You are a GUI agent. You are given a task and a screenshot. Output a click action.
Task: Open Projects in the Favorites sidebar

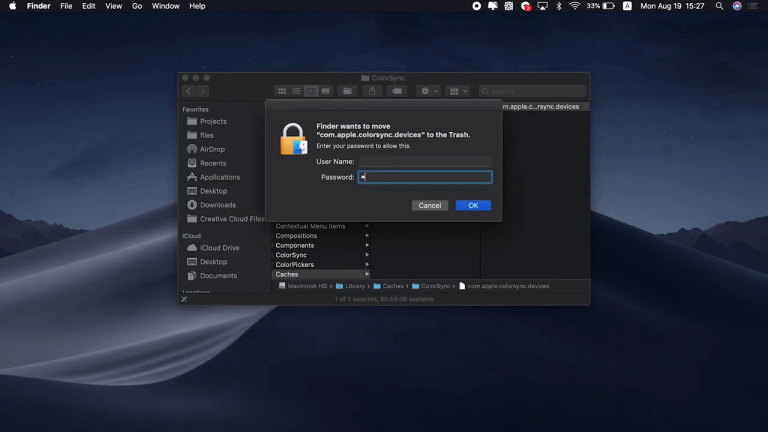tap(213, 121)
